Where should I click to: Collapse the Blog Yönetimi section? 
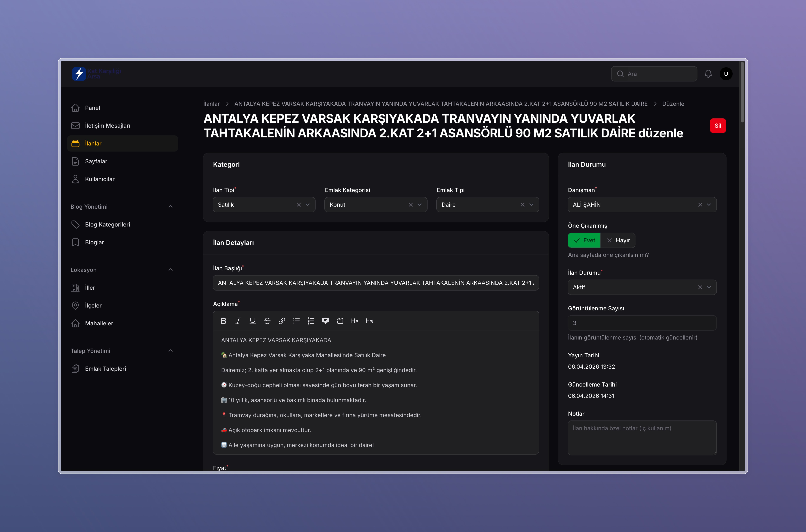pos(171,207)
